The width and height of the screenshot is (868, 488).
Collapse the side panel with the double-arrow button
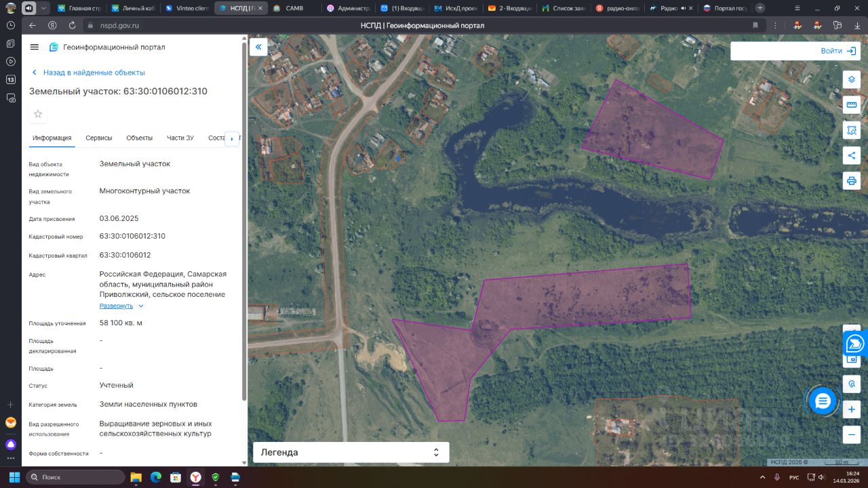coord(258,47)
